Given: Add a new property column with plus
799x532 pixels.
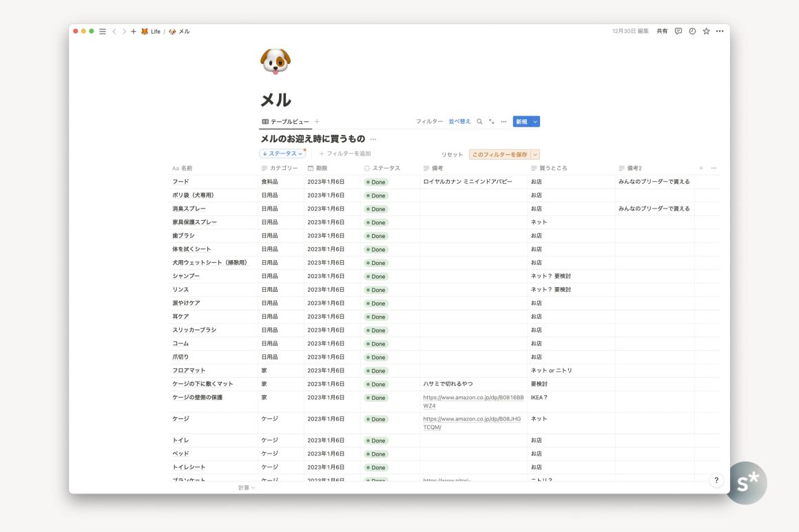Looking at the screenshot, I should tap(701, 168).
